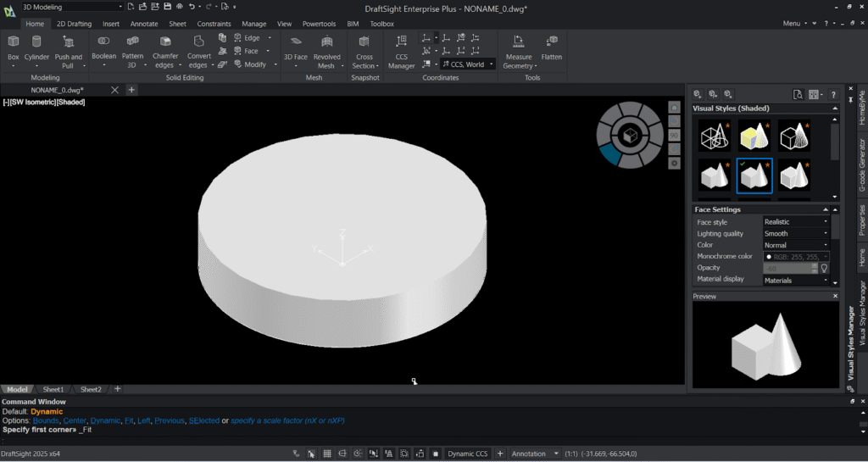Screen dimensions: 868x462
Task: Click the Bounds option in command window
Action: click(x=46, y=420)
